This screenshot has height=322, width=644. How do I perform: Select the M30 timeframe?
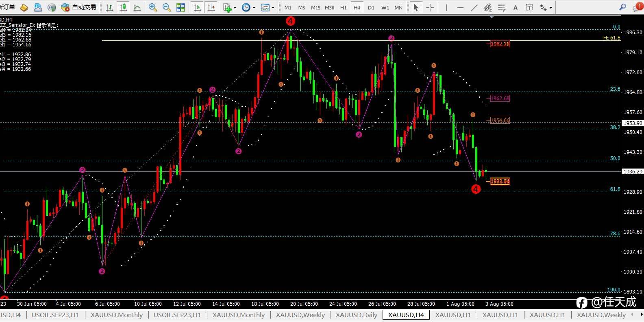tap(329, 7)
